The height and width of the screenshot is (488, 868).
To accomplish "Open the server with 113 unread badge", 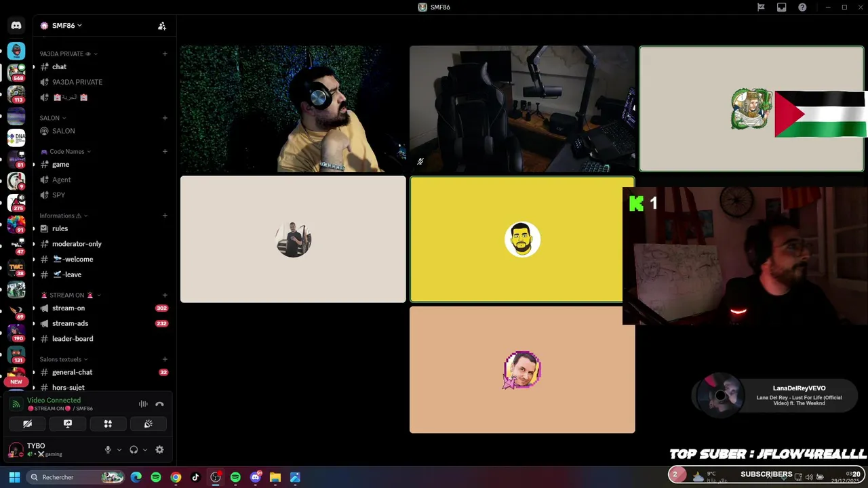I will [x=16, y=94].
